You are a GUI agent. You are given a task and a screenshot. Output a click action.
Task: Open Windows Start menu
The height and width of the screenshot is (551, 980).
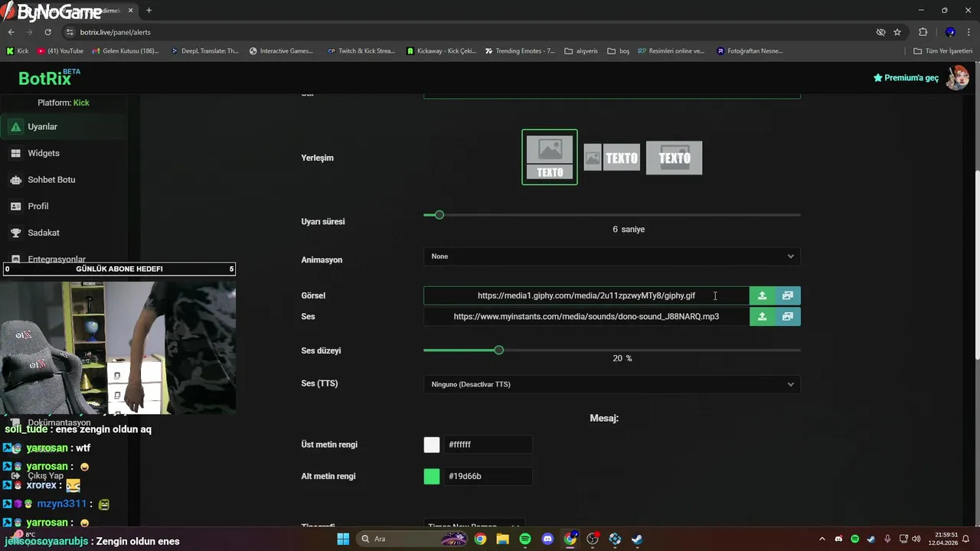click(x=342, y=539)
